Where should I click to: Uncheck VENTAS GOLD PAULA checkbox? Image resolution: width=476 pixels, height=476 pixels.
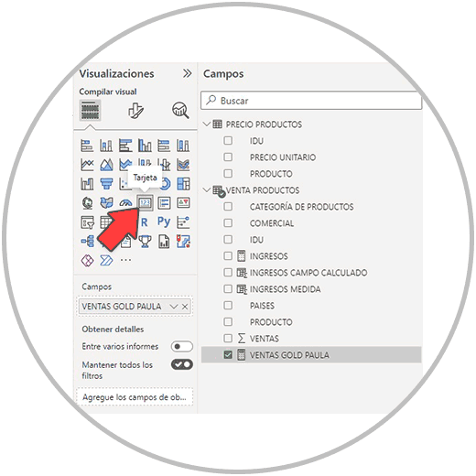click(x=228, y=354)
